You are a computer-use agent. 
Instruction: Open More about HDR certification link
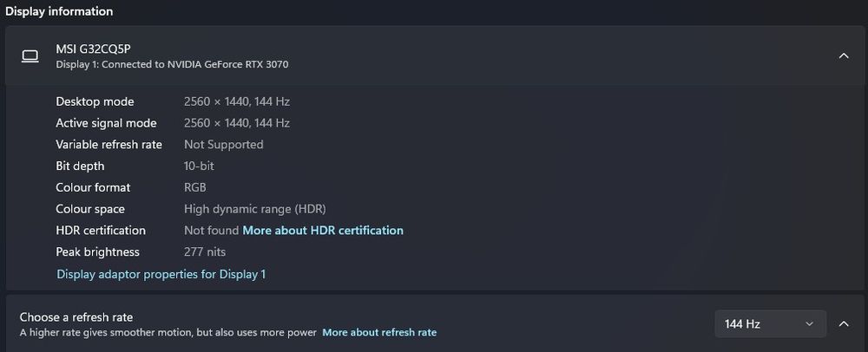pos(323,231)
